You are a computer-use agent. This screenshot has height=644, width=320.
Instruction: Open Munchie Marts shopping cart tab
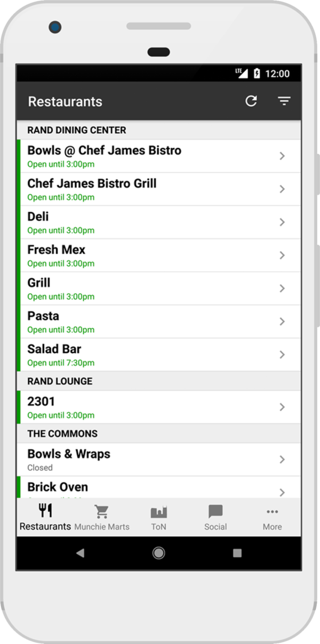pyautogui.click(x=101, y=510)
